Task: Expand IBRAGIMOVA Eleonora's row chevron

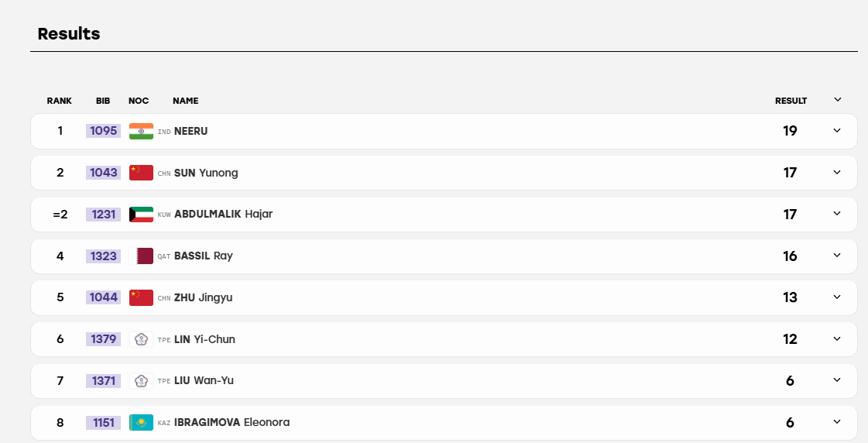Action: tap(837, 422)
